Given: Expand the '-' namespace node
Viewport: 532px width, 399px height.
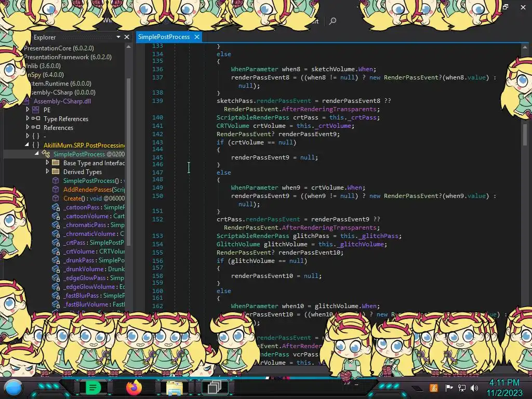Looking at the screenshot, I should tap(28, 136).
